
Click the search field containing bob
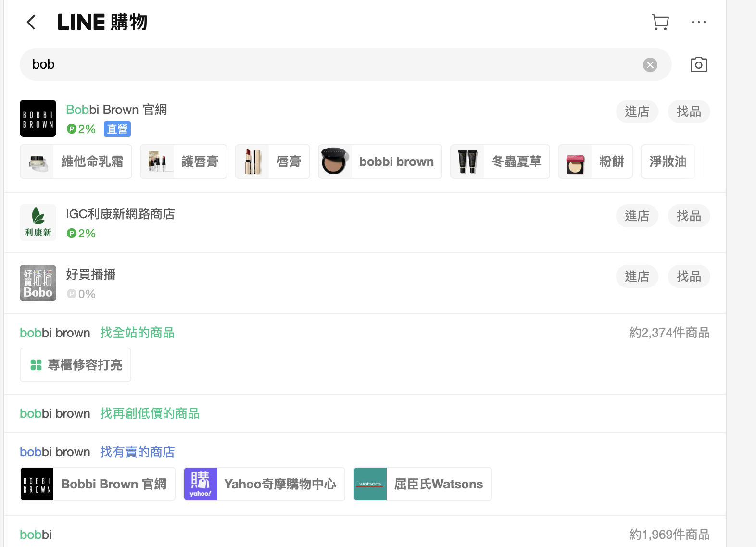[345, 64]
